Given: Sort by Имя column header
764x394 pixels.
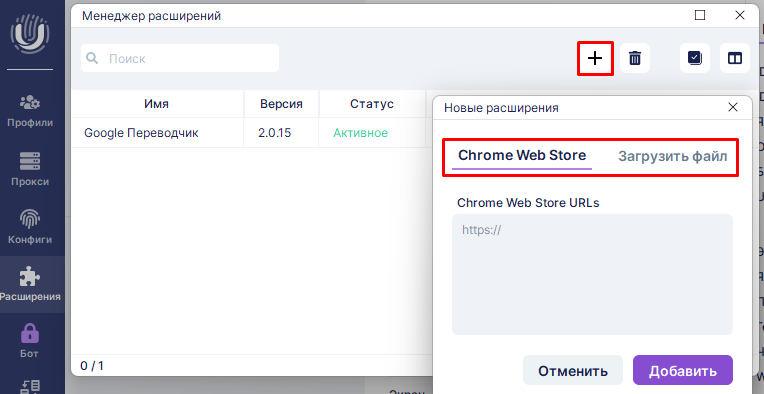Looking at the screenshot, I should point(157,104).
